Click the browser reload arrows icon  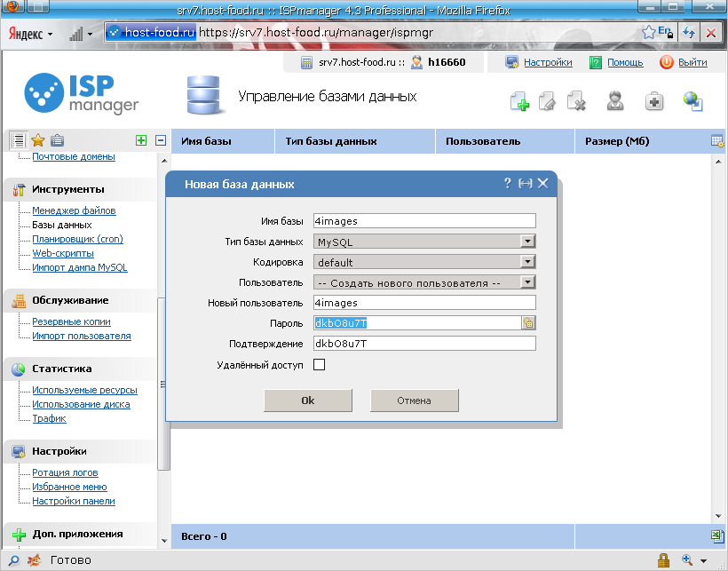point(689,33)
